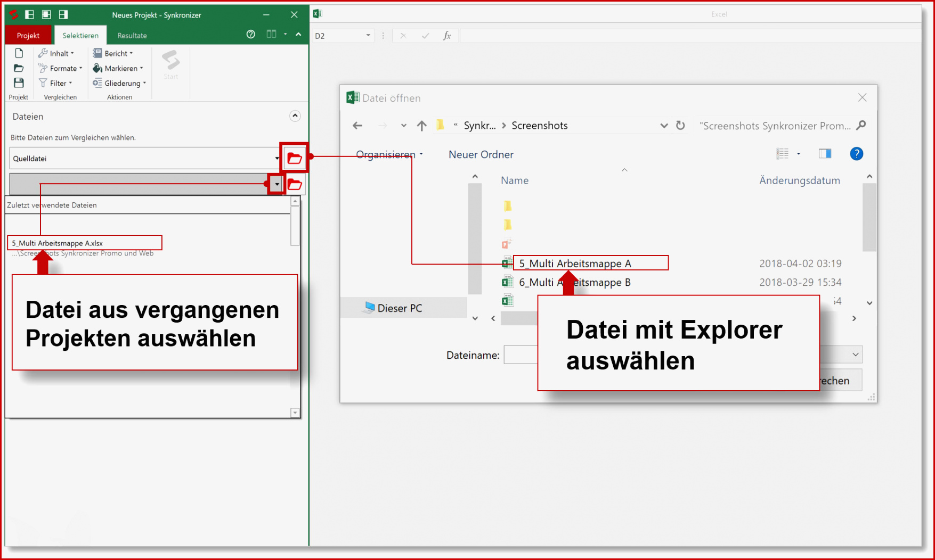Sort files by Änderungsdatum column header
This screenshot has height=560, width=935.
(799, 180)
